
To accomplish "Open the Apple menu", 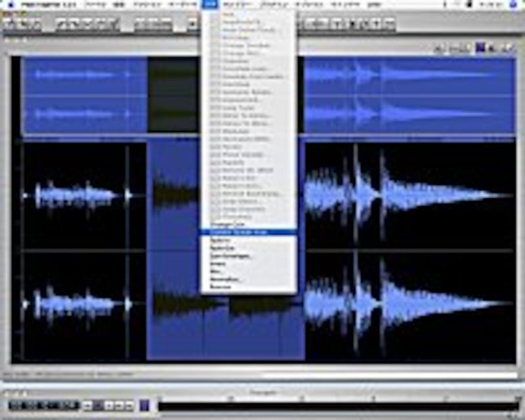I will pos(10,5).
